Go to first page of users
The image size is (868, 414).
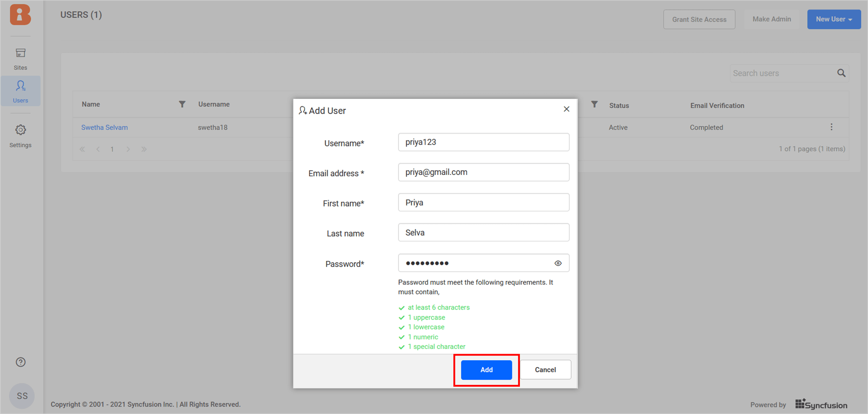(82, 149)
